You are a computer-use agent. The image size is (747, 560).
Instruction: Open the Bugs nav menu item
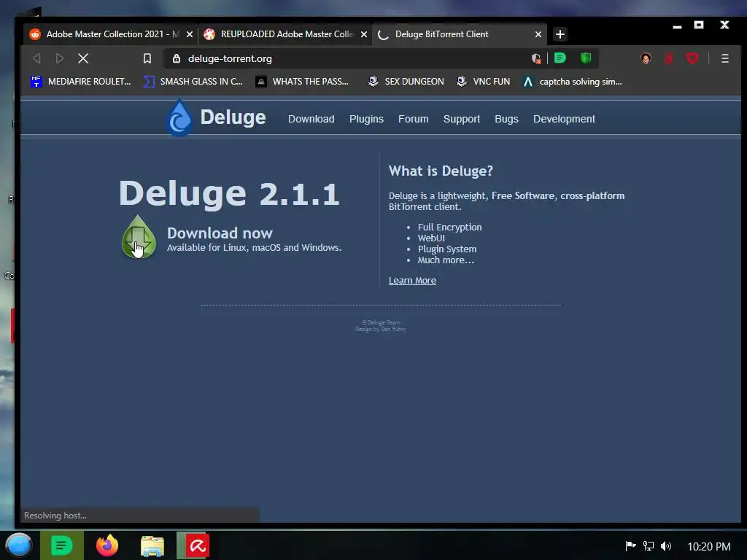point(506,119)
